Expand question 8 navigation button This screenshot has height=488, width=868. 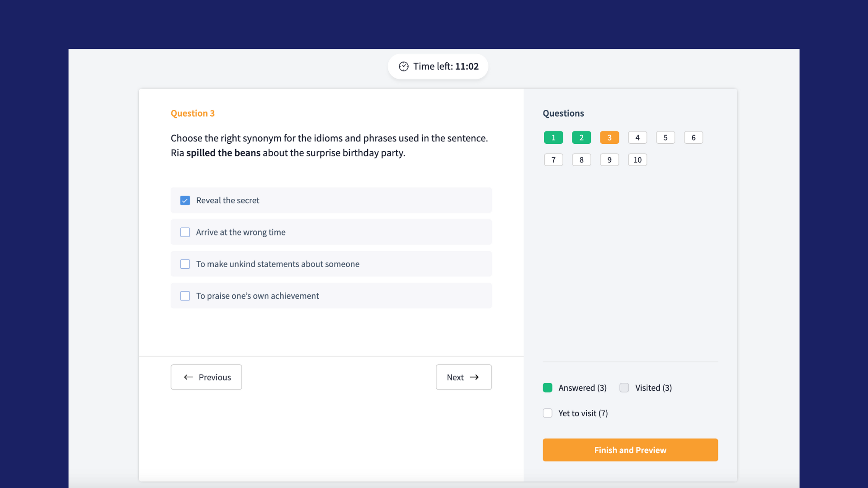coord(581,160)
